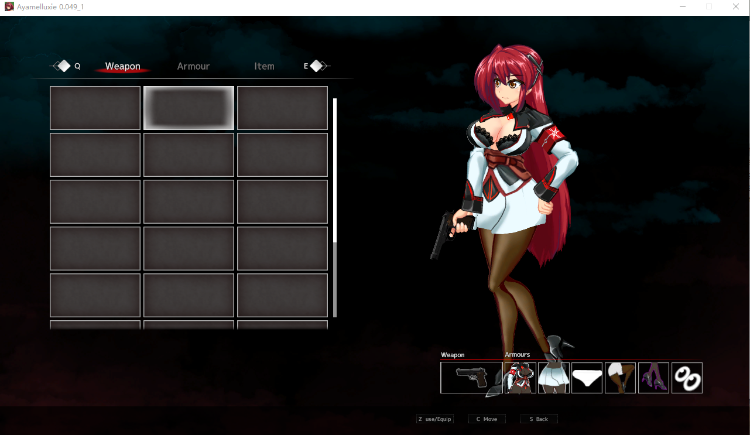The width and height of the screenshot is (750, 435).
Task: Select third-row middle inventory slot
Action: tap(188, 201)
